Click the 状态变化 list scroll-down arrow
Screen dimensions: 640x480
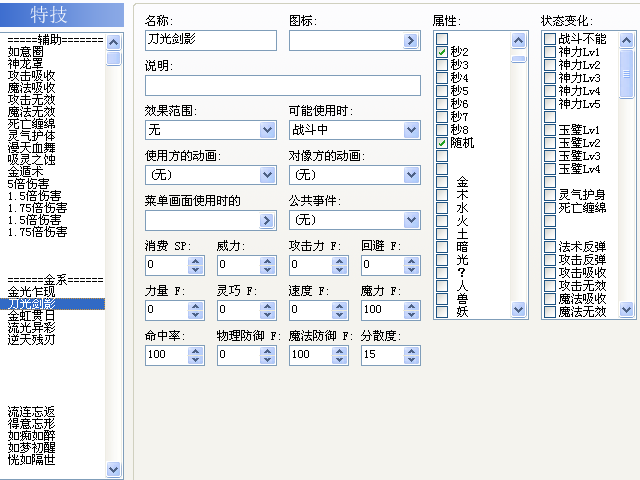pos(627,310)
